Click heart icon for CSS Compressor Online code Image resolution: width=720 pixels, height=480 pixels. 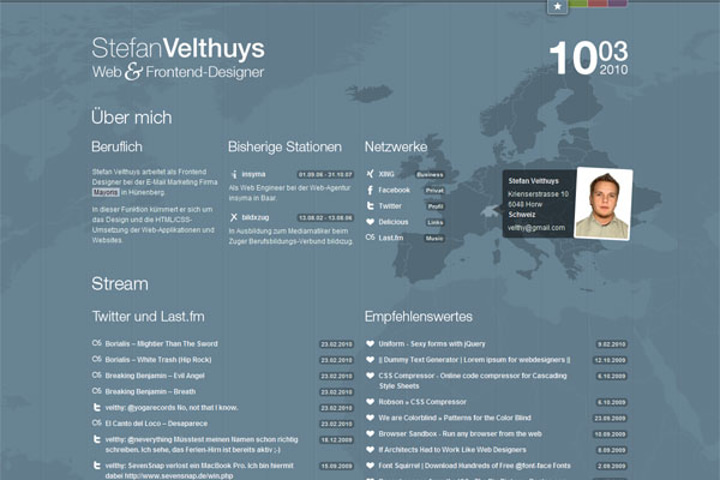(x=370, y=375)
